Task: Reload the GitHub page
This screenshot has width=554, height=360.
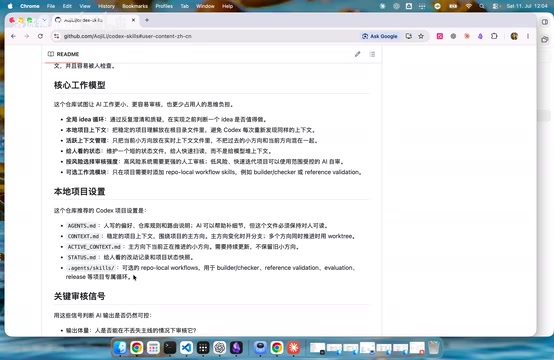Action: tap(40, 36)
